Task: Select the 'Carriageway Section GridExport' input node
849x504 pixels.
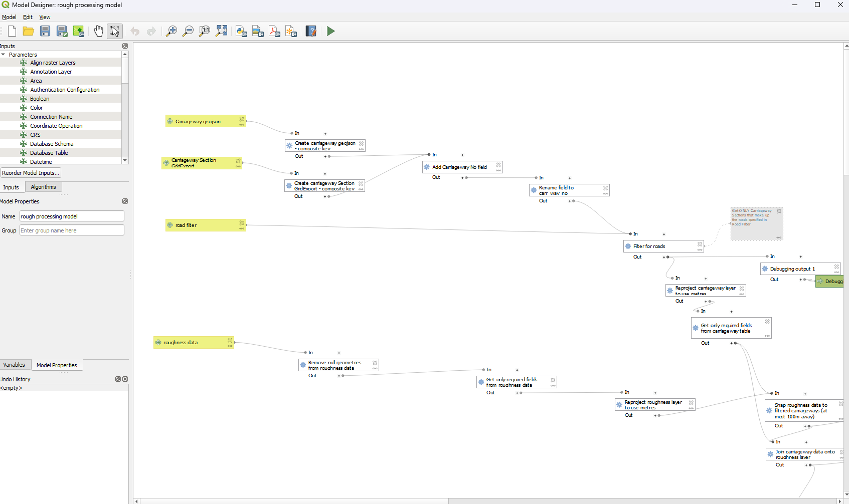Action: pyautogui.click(x=202, y=163)
